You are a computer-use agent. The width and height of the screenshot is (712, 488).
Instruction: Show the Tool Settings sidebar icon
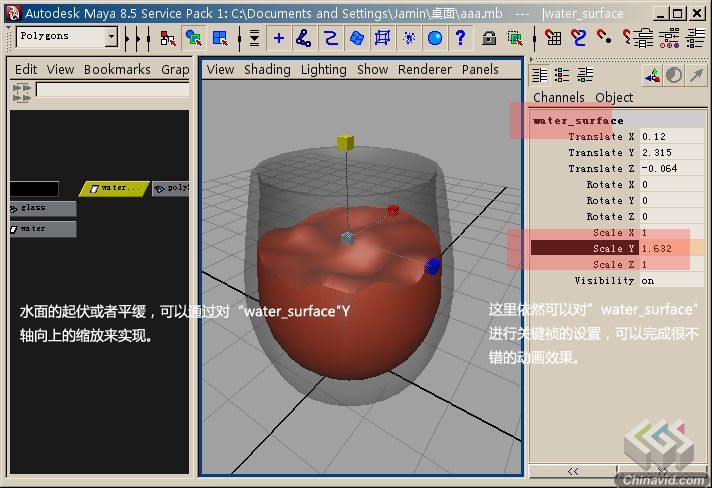tap(669, 38)
